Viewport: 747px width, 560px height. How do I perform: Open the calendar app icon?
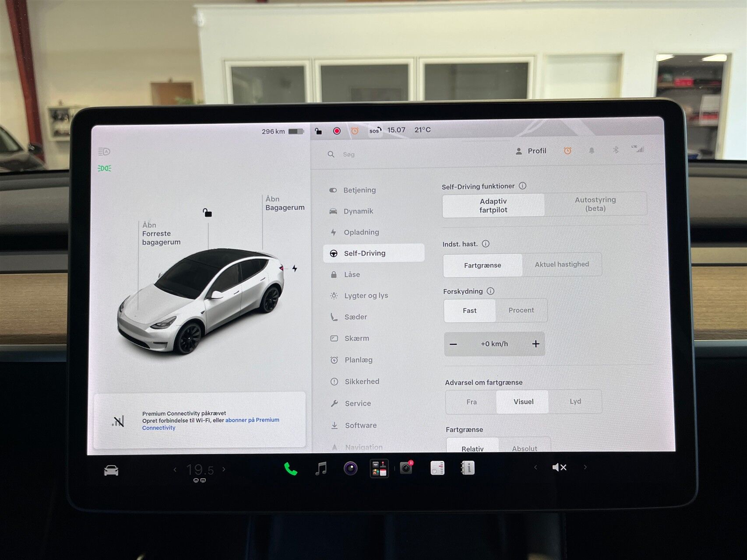(x=437, y=468)
